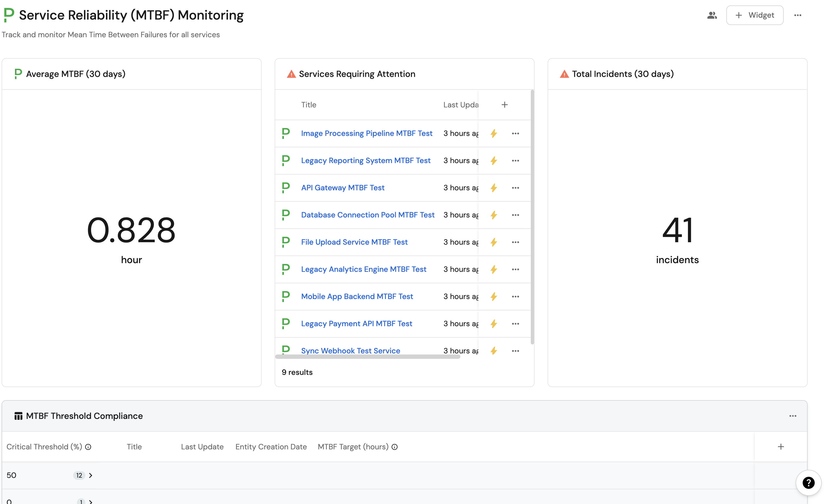Open Image Processing Pipeline MTBF Test link
This screenshot has height=504, width=825.
point(367,133)
